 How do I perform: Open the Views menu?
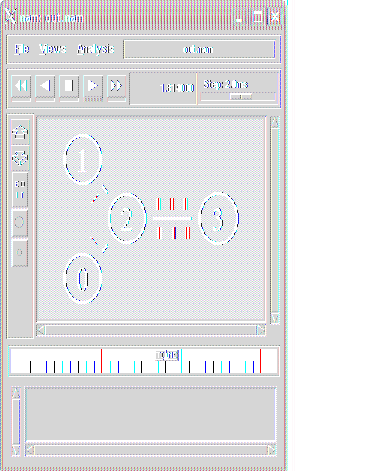coord(52,49)
